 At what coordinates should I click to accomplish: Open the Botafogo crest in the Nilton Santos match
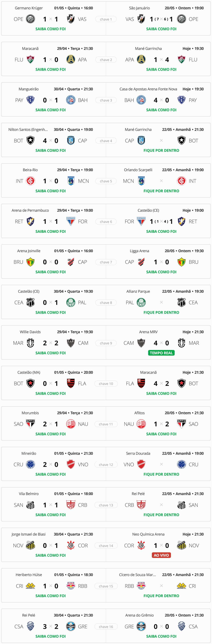point(30,141)
